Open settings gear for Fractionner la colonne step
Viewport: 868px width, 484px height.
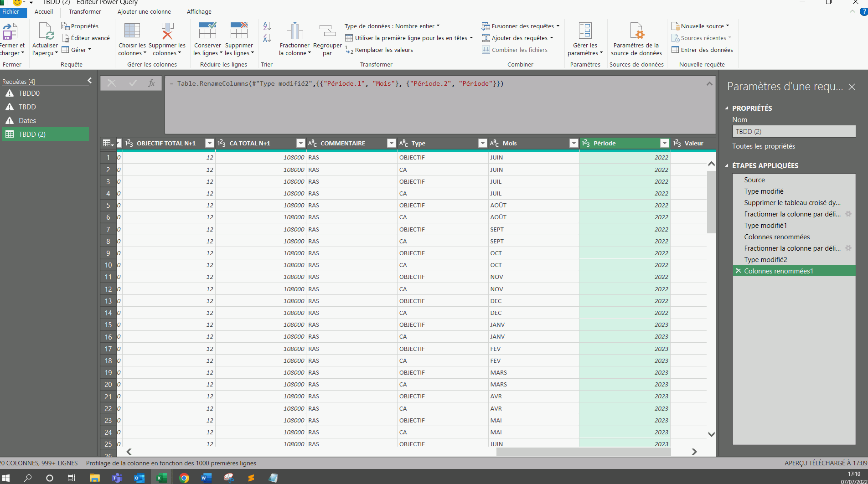pos(848,214)
